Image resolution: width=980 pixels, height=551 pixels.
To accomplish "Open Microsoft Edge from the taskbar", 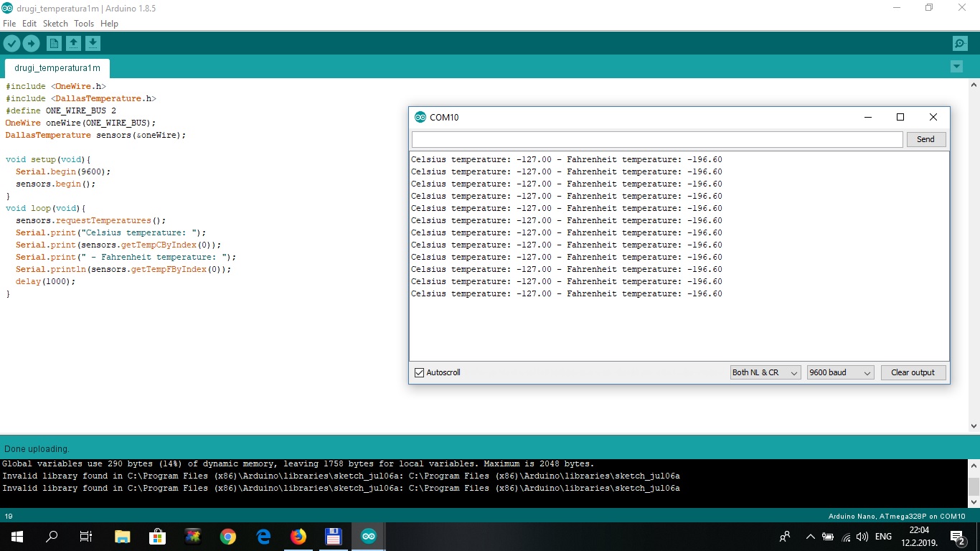I will [263, 537].
